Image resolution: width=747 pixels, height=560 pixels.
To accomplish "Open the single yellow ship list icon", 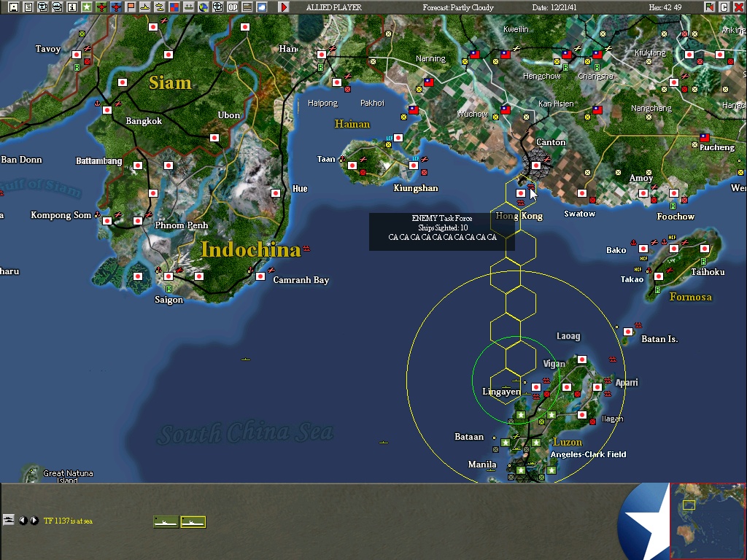I will tap(145, 7).
